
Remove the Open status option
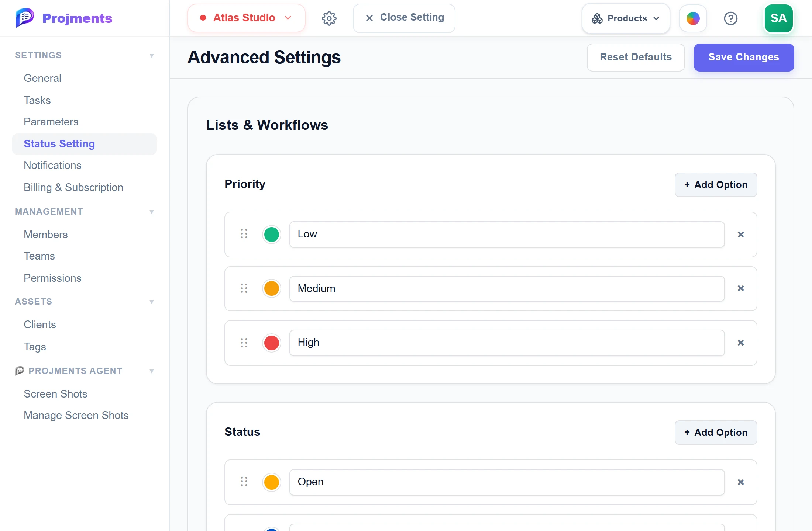740,482
